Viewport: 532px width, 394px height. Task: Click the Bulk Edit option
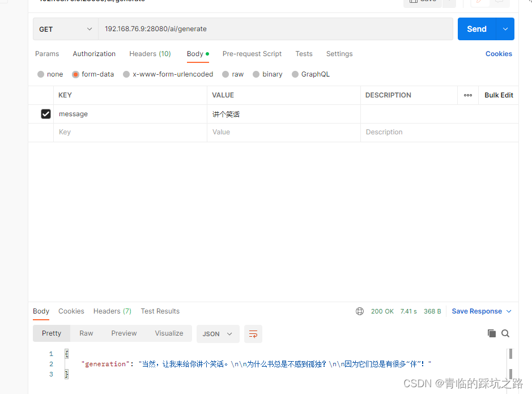[498, 95]
